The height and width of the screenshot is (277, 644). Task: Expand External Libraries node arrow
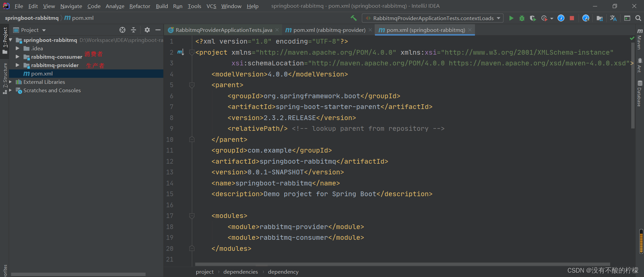click(11, 82)
